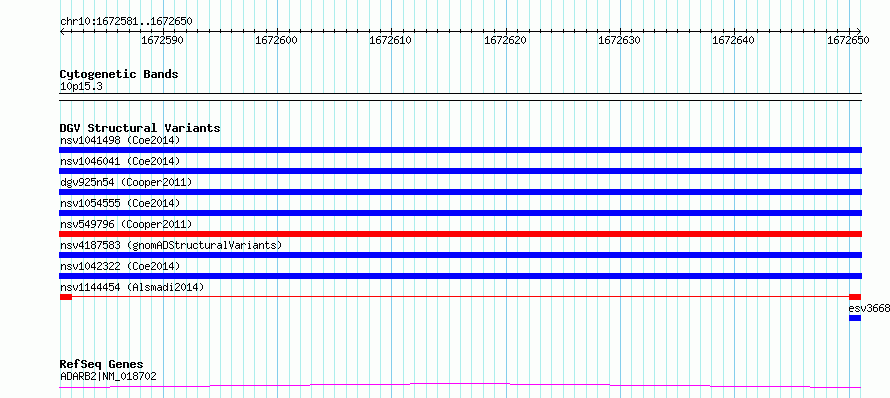Select the blue bar under nsv1054555
Viewport: 890px width, 398px height.
coord(461,213)
